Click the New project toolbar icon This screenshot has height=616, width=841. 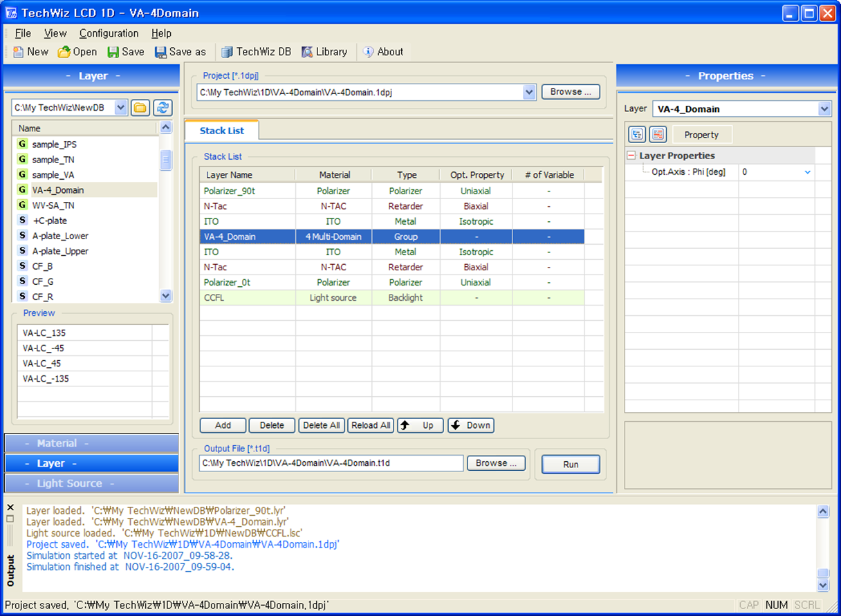pos(18,52)
